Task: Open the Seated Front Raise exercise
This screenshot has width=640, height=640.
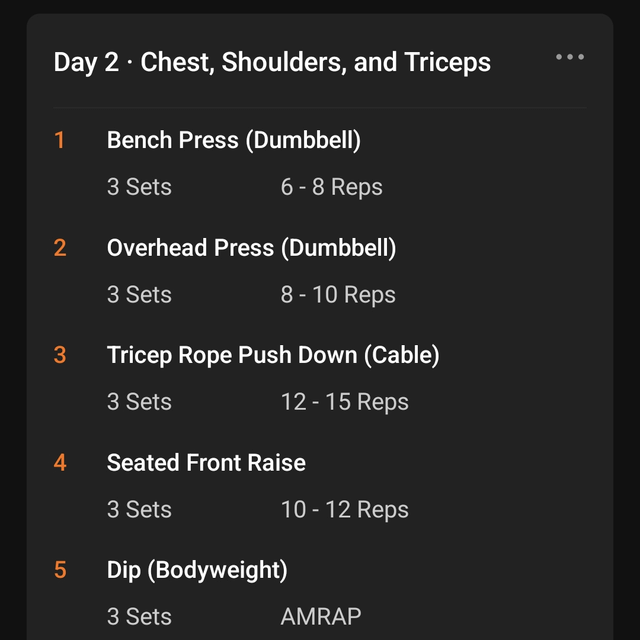Action: pyautogui.click(x=206, y=463)
